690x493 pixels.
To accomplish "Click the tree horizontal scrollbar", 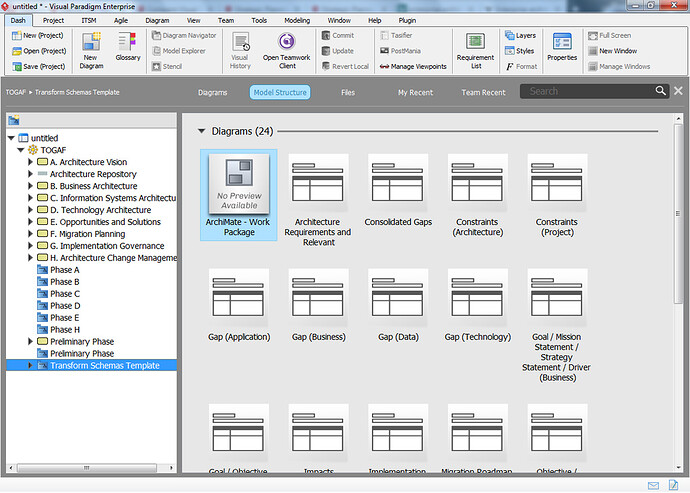I will 86,468.
